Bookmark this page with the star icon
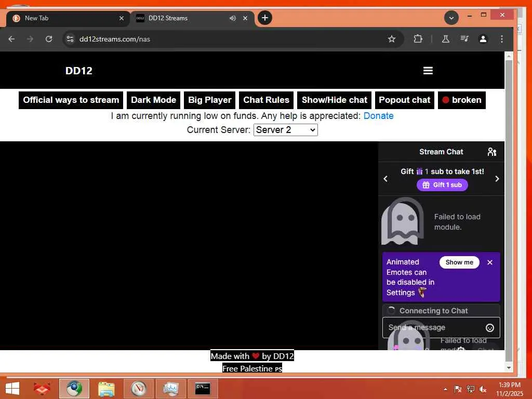 tap(392, 39)
